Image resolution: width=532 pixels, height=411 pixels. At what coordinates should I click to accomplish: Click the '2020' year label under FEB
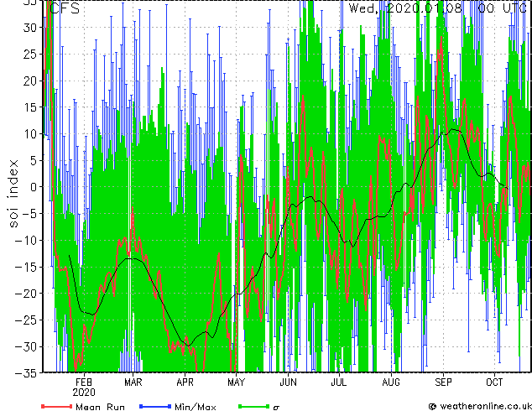pyautogui.click(x=84, y=393)
